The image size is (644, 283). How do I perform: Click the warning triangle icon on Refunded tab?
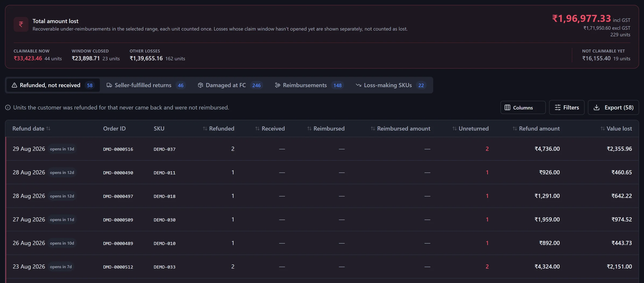(x=14, y=85)
